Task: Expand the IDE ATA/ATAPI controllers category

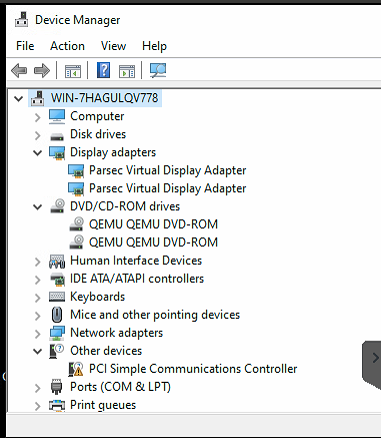Action: coord(37,279)
